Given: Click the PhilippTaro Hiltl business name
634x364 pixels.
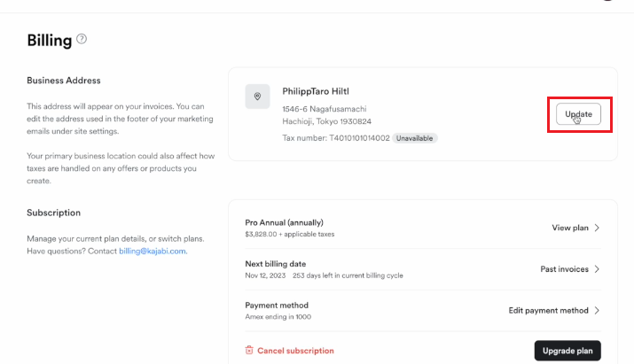Looking at the screenshot, I should [316, 91].
